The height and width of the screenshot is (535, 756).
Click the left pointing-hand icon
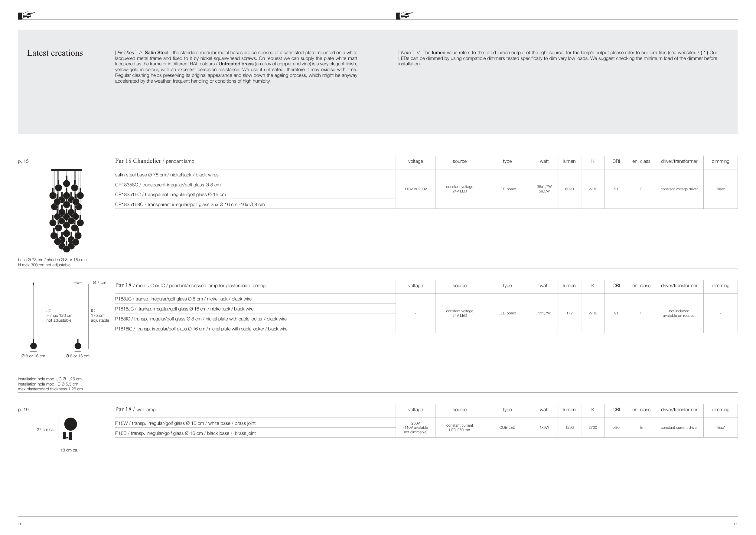[x=26, y=15]
